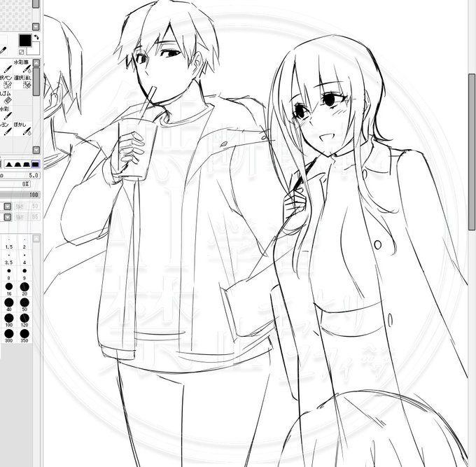476x467 pixels.
Task: Set brush size preset 300
Action: [9, 336]
